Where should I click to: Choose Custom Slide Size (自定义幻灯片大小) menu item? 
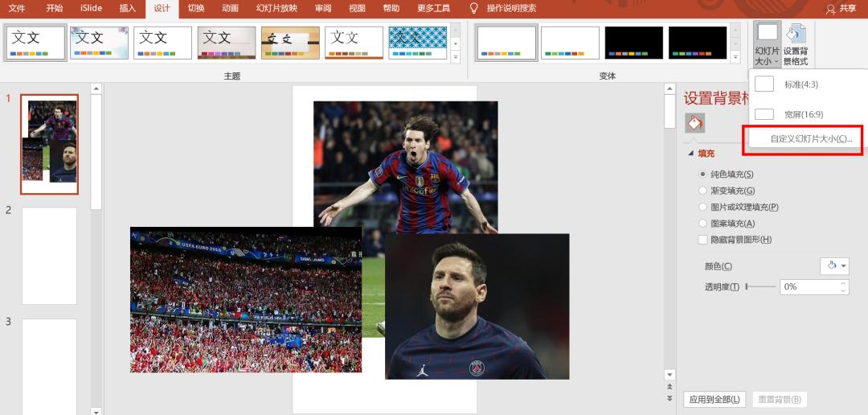pos(810,139)
